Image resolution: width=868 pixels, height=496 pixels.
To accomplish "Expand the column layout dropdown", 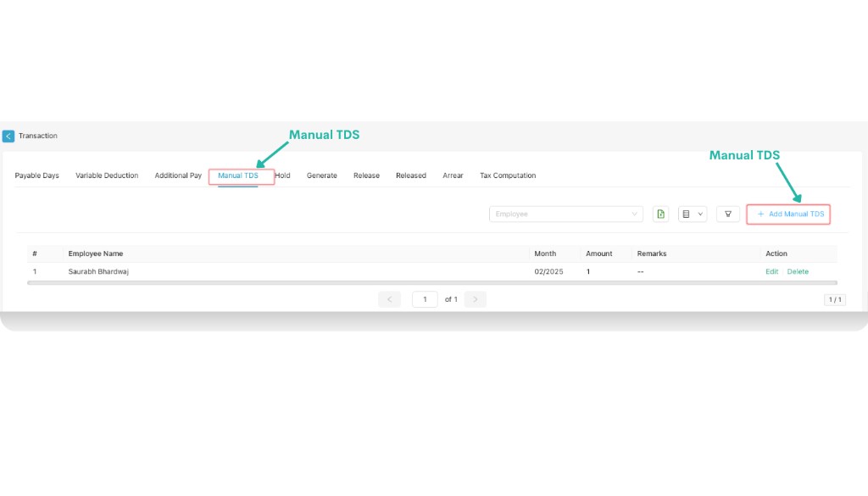I will [692, 215].
